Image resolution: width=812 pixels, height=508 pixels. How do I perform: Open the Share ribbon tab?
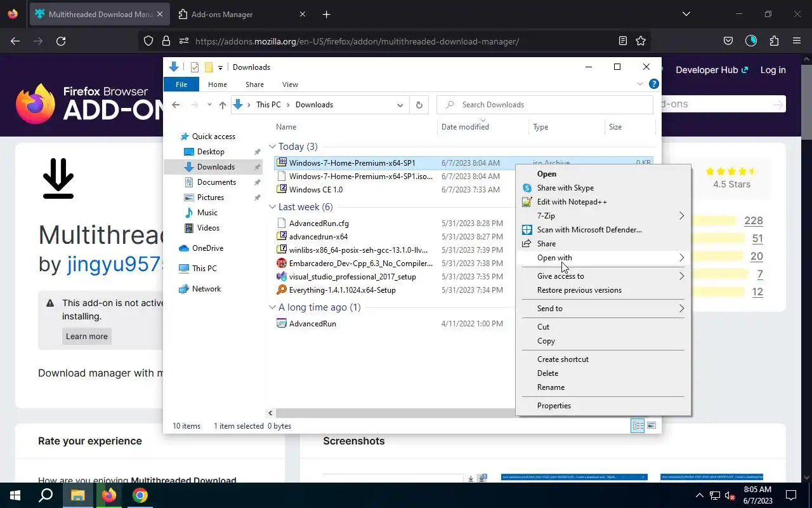tap(254, 84)
